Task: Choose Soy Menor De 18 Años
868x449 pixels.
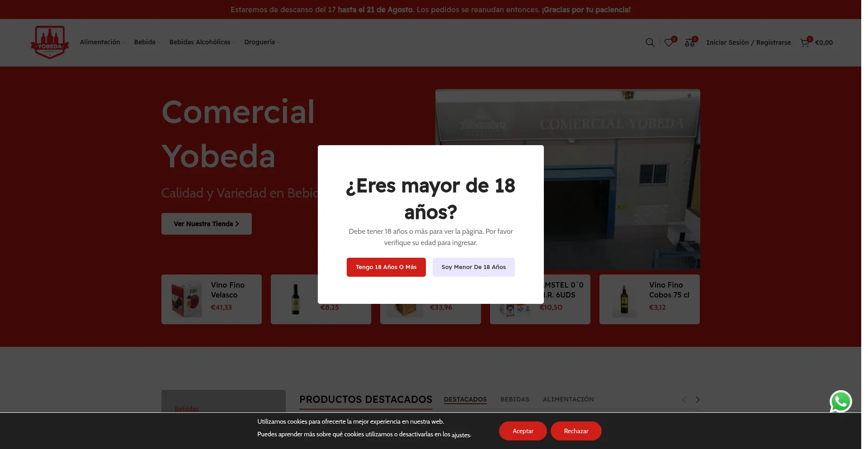Action: click(x=473, y=267)
